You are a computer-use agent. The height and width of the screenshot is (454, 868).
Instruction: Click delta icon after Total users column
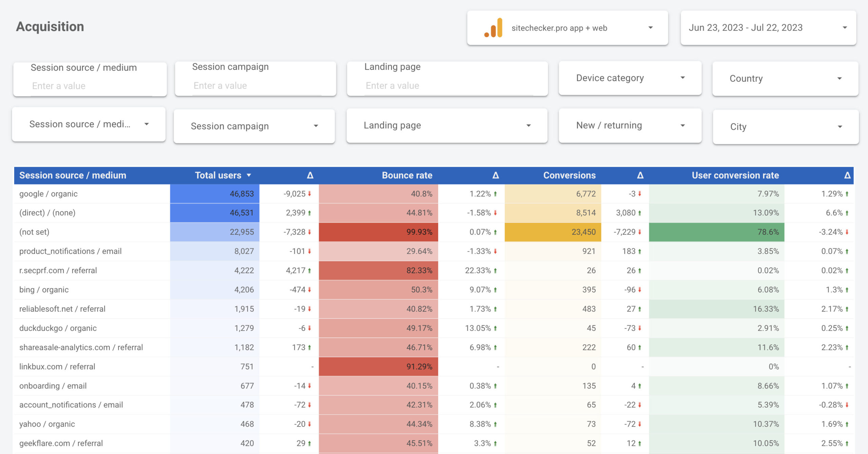point(310,175)
